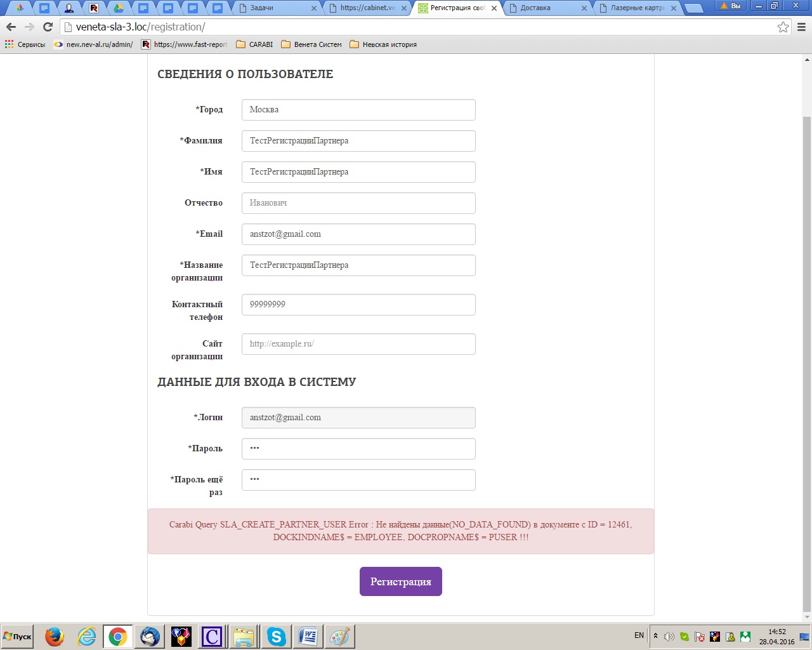812x650 pixels.
Task: Open the Chrome hamburger menu
Action: [801, 27]
